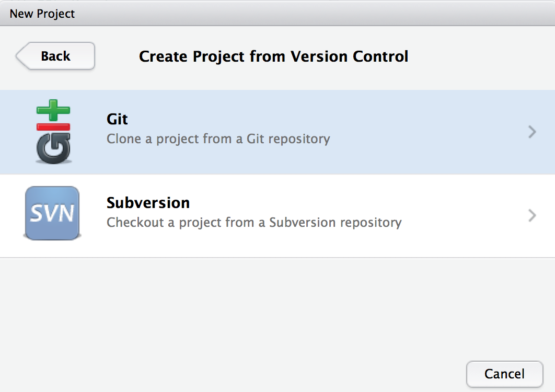The height and width of the screenshot is (392, 555).
Task: Click the green plus symbol in Git icon
Action: pyautogui.click(x=53, y=110)
